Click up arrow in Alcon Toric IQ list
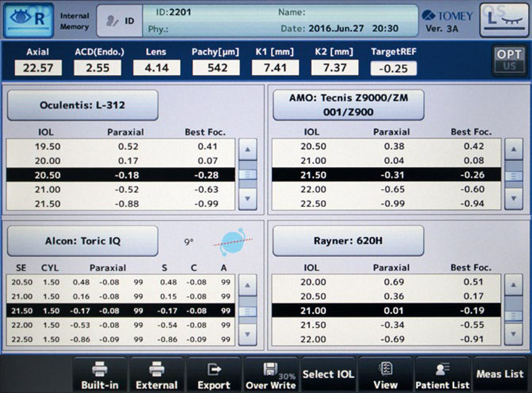The height and width of the screenshot is (393, 532). point(248,285)
